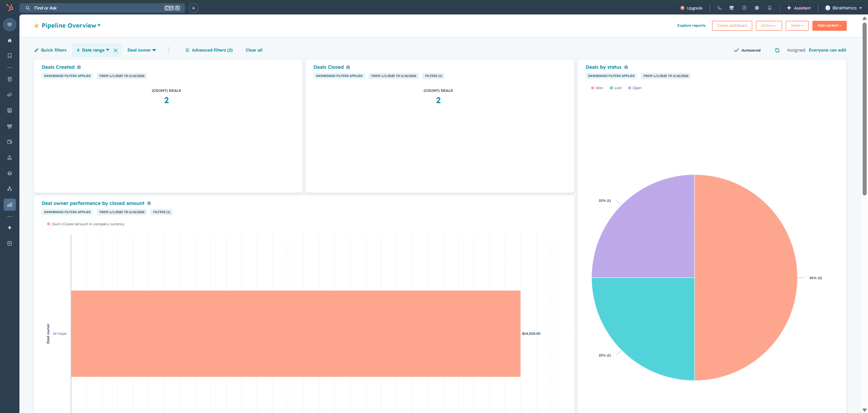Click the page vertical scrollbar thumb
The image size is (868, 413).
pos(864,109)
